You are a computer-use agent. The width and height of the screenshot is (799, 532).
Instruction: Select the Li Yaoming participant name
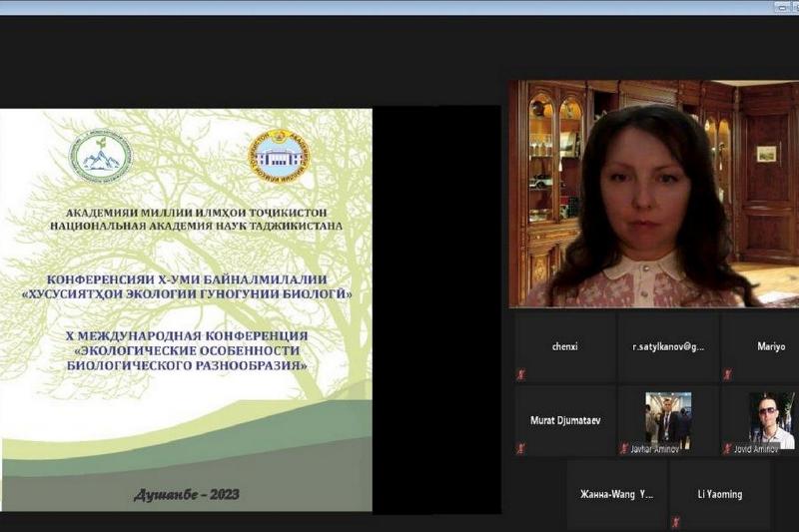click(719, 494)
